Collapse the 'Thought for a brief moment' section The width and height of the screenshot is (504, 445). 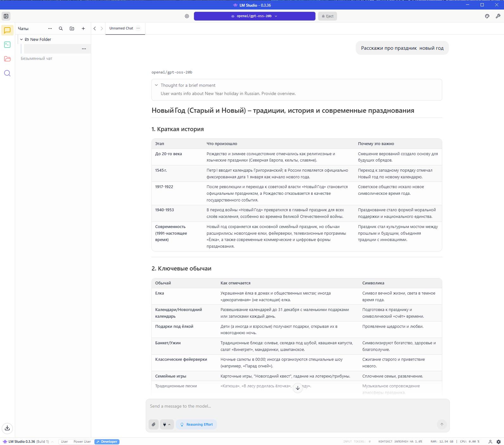[x=156, y=85]
